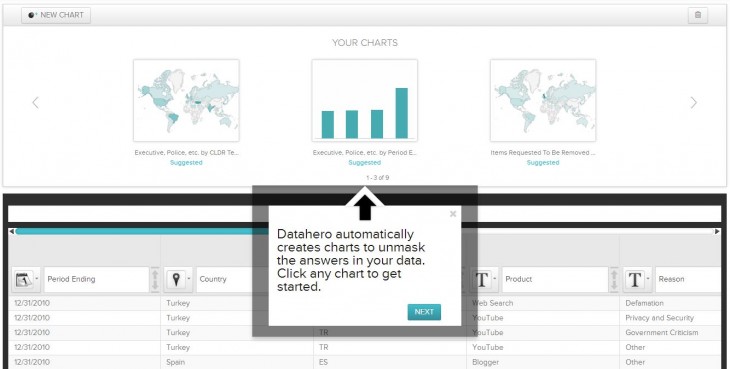Image resolution: width=730 pixels, height=369 pixels.
Task: Open the location pin type icon for Country
Action: point(179,279)
